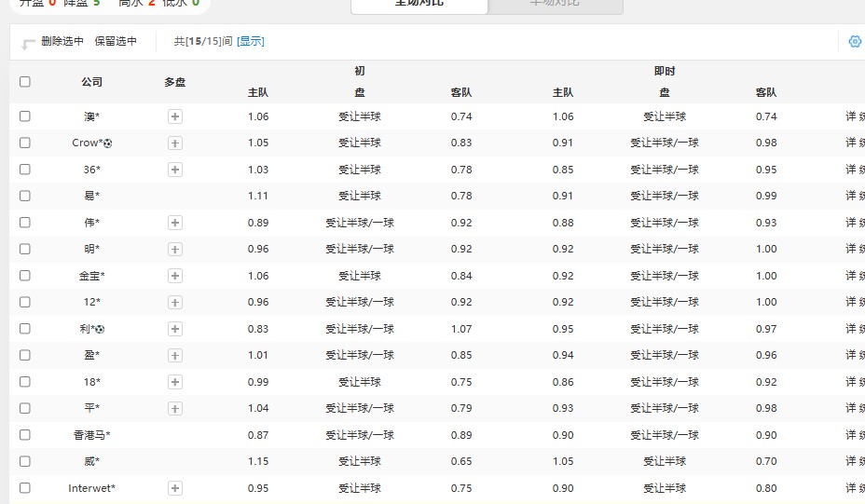Click the soccer ball icon beside 利*
Image resolution: width=865 pixels, height=504 pixels.
(100, 329)
